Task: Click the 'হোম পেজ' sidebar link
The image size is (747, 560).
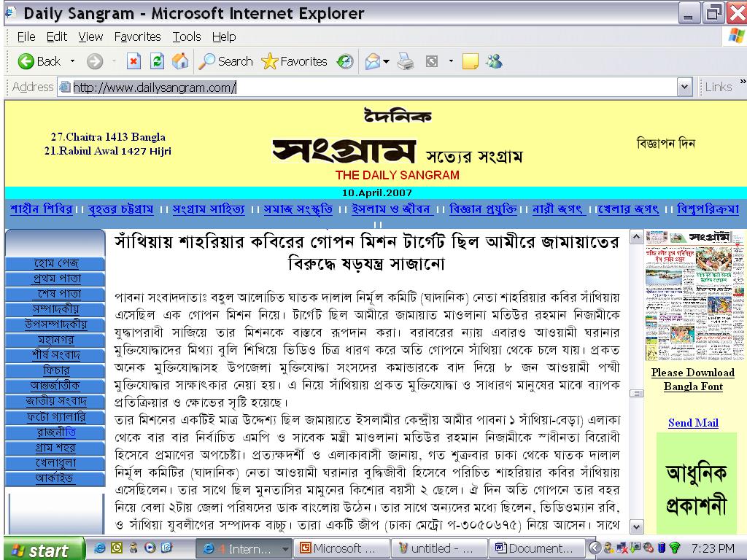Action: click(55, 263)
